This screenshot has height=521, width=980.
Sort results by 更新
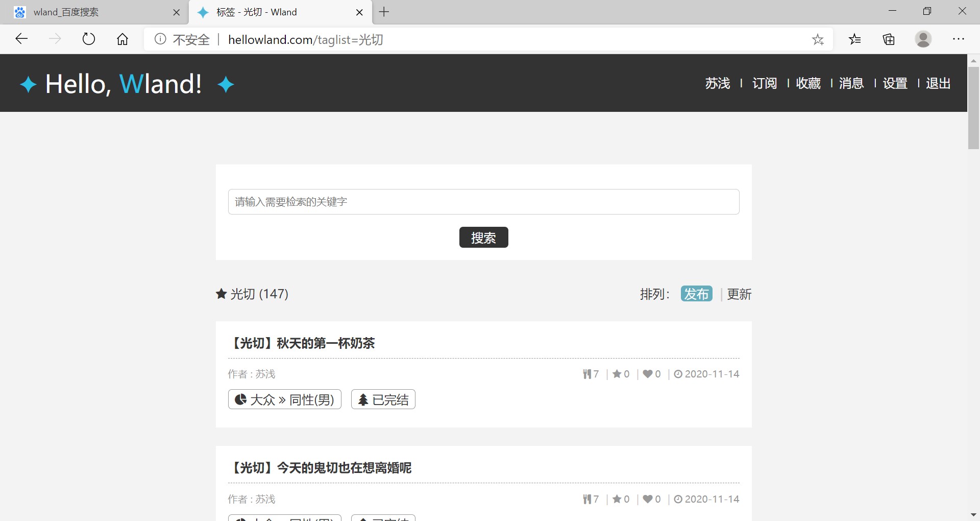739,294
